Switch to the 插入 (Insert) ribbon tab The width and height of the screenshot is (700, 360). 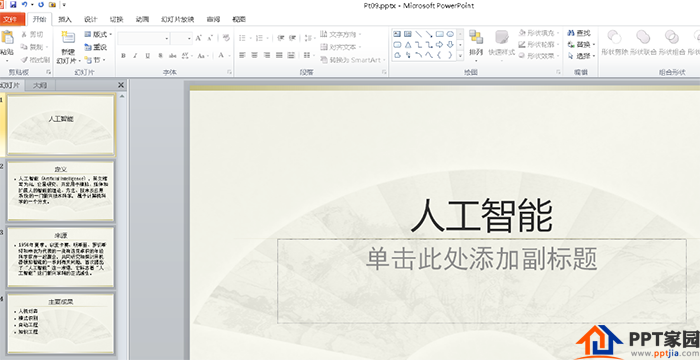[65, 19]
